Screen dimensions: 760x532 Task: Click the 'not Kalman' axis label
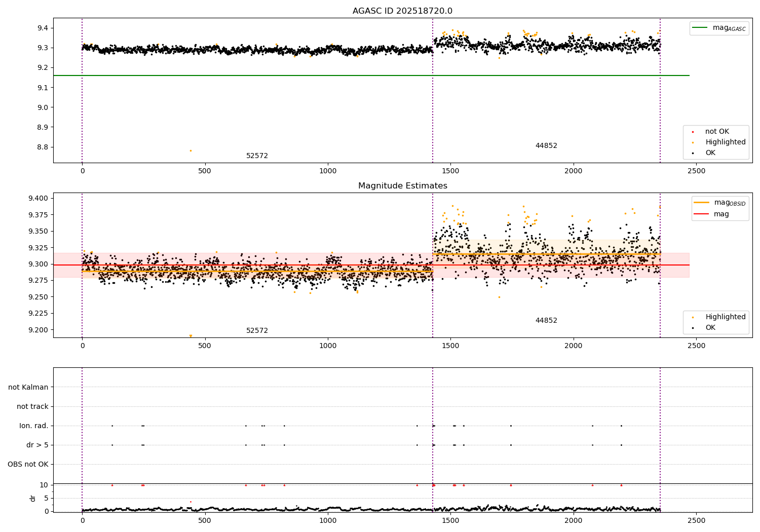[28, 388]
